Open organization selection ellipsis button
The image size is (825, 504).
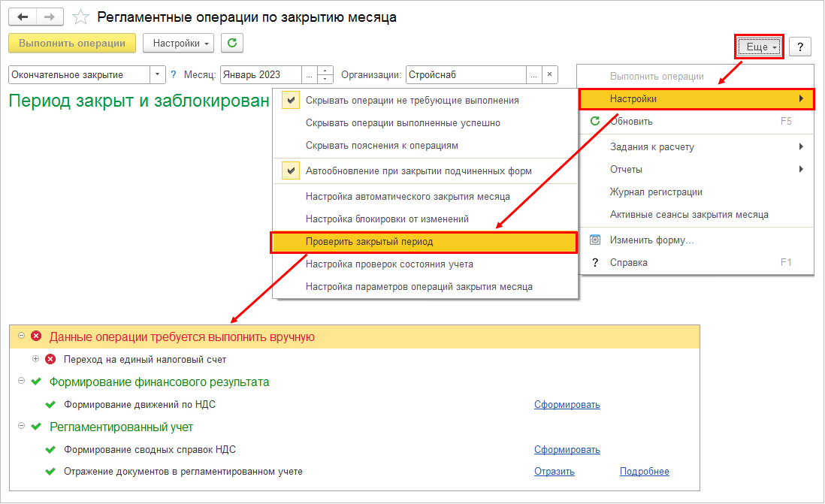533,74
